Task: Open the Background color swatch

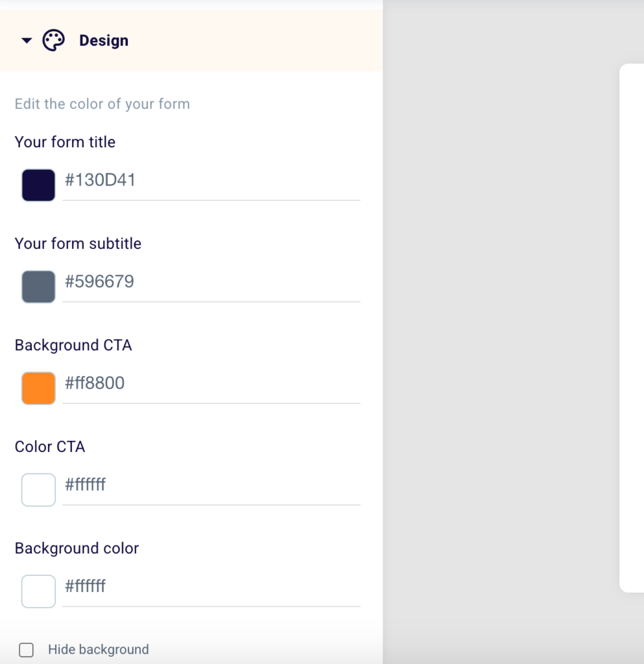Action: point(38,591)
